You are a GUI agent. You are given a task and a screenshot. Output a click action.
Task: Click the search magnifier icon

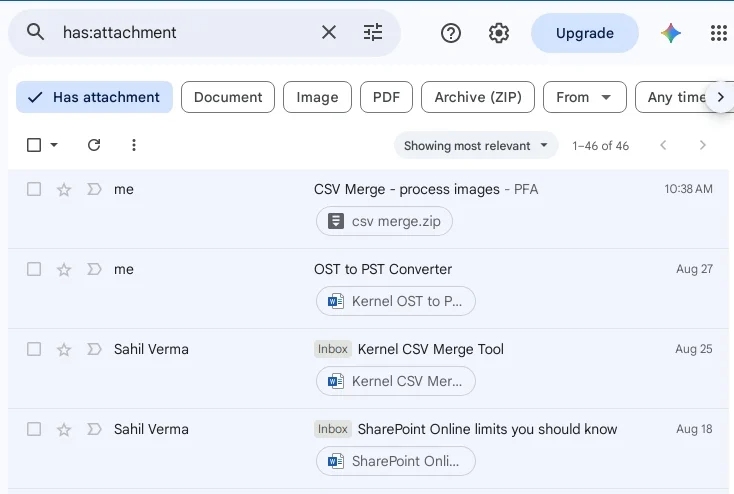[35, 32]
